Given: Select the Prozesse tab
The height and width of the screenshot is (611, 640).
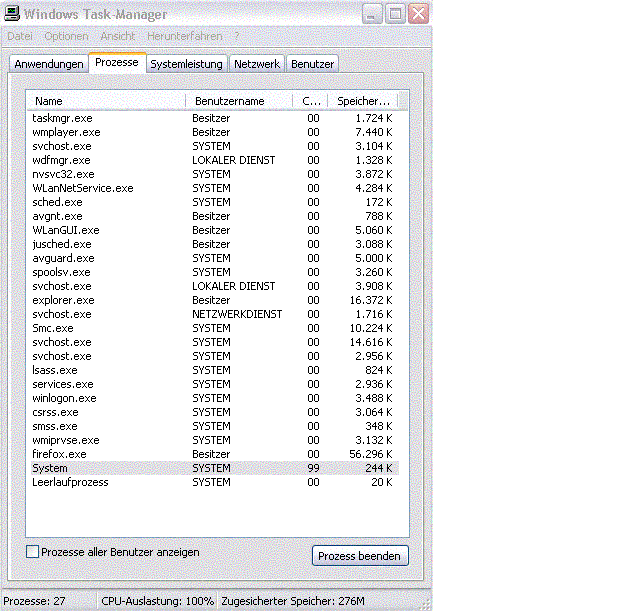Looking at the screenshot, I should 117,62.
